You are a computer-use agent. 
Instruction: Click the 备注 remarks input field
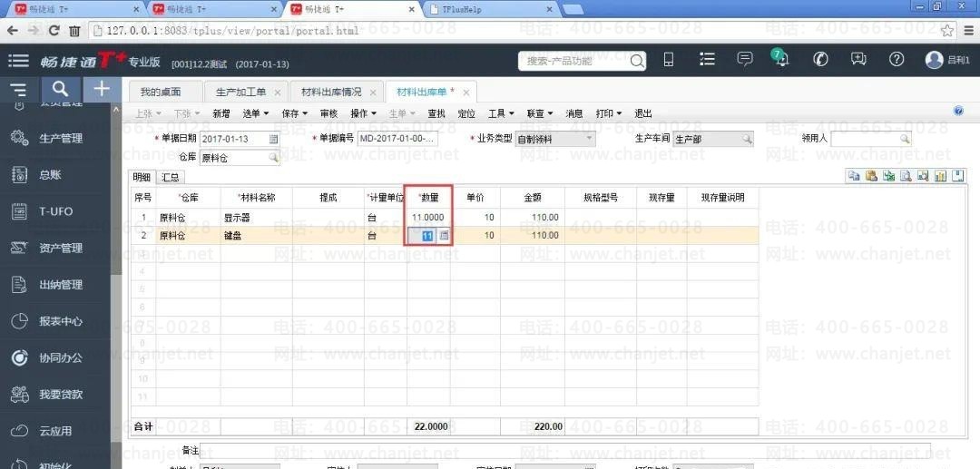point(564,450)
